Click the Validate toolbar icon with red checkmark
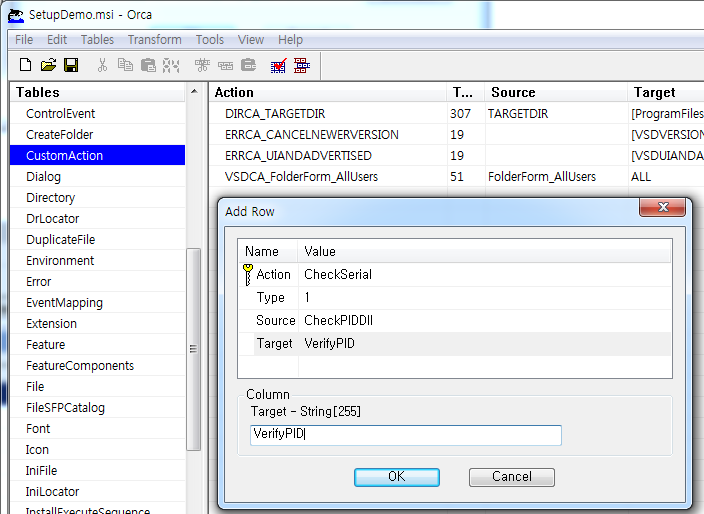704x514 pixels. pos(278,66)
